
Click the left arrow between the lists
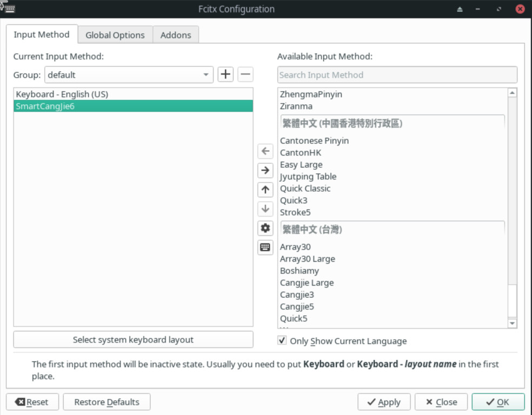(265, 151)
